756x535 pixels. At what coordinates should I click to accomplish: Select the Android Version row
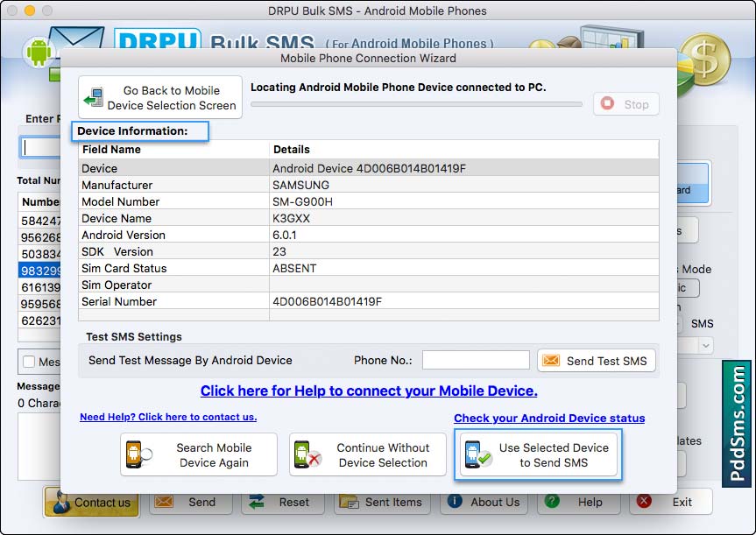point(369,235)
